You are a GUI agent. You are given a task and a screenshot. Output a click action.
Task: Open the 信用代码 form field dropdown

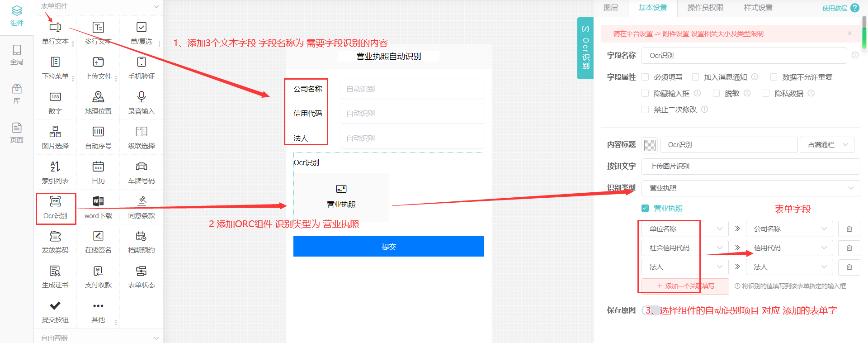click(789, 248)
